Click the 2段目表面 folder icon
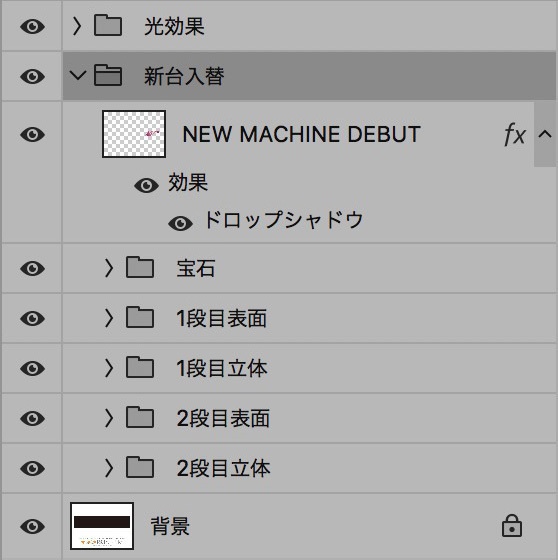This screenshot has width=558, height=560. 140,417
